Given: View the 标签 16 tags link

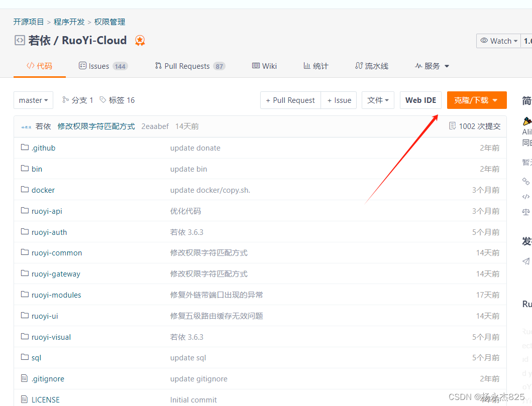Looking at the screenshot, I should 117,100.
